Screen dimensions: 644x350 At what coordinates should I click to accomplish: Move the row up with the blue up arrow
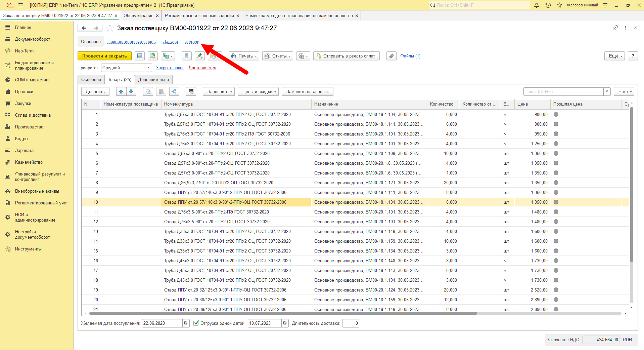point(121,91)
